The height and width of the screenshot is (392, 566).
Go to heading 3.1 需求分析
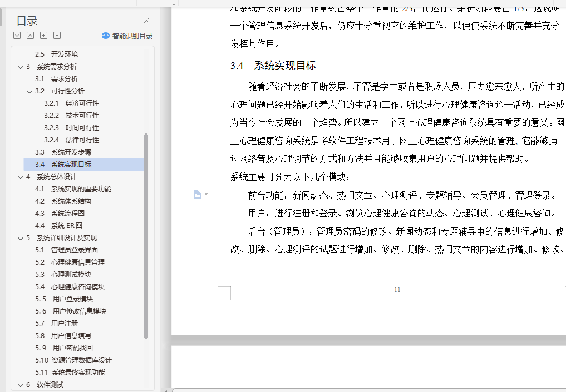[x=56, y=78]
